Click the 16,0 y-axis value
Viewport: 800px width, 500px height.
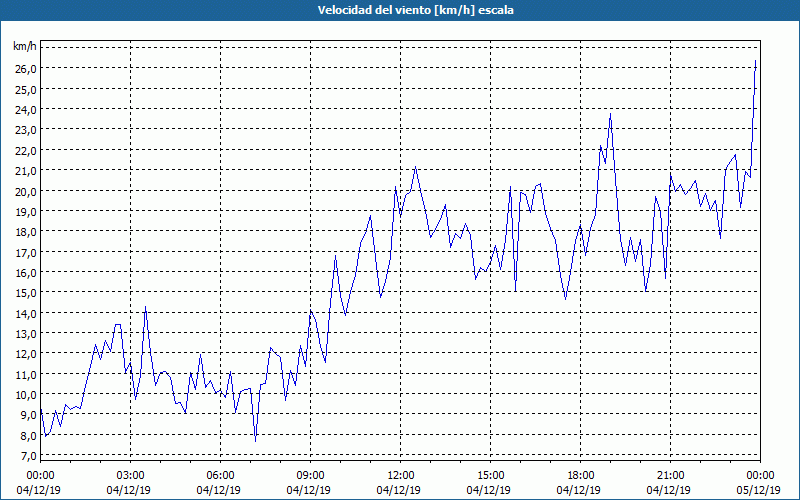click(26, 272)
